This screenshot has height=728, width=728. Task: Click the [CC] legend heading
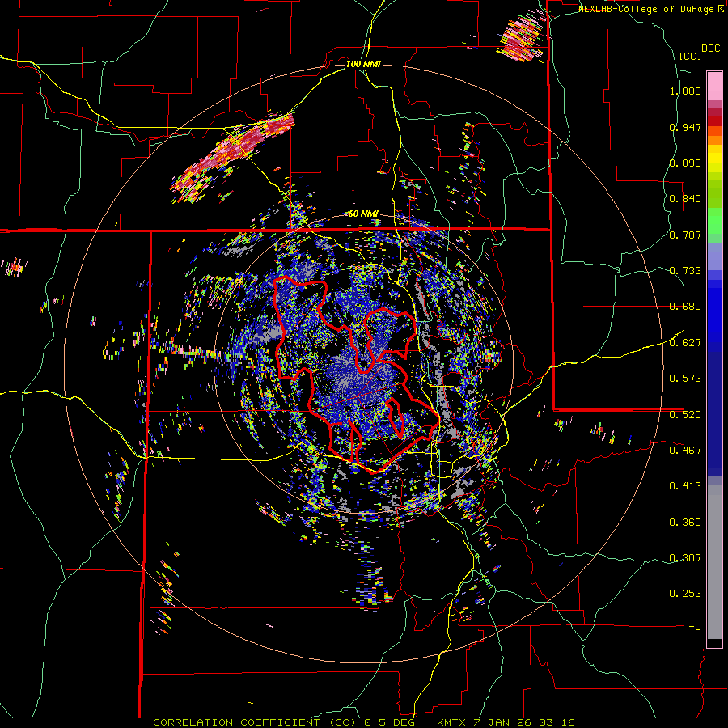tap(690, 56)
